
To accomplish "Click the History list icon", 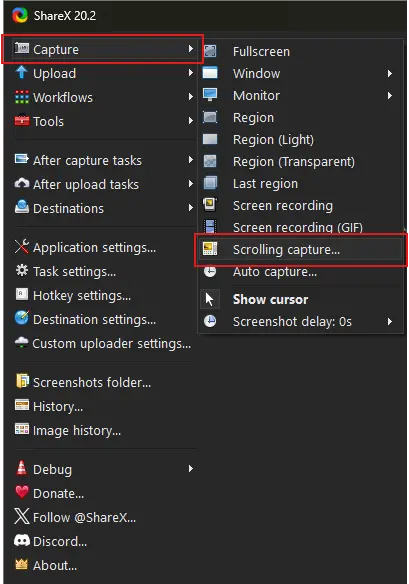I will pyautogui.click(x=22, y=405).
